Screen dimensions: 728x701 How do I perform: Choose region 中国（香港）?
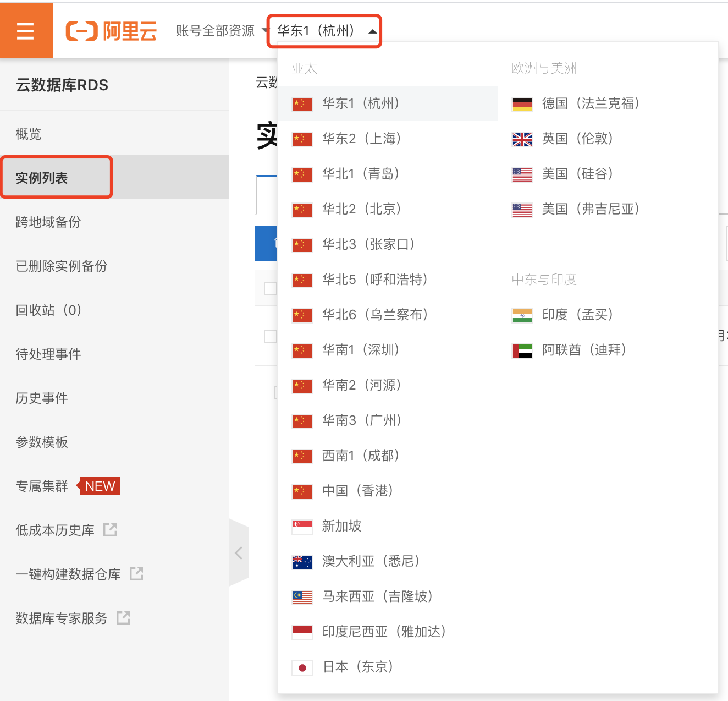(x=388, y=491)
